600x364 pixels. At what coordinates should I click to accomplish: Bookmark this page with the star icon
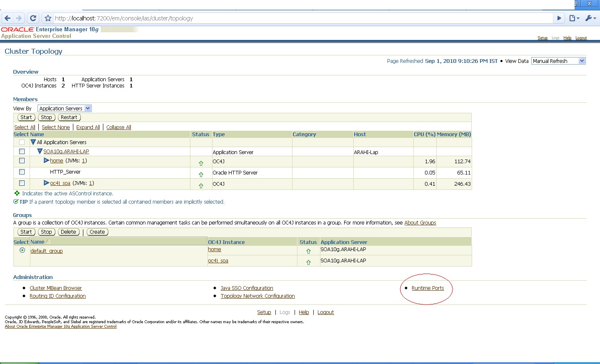point(48,18)
